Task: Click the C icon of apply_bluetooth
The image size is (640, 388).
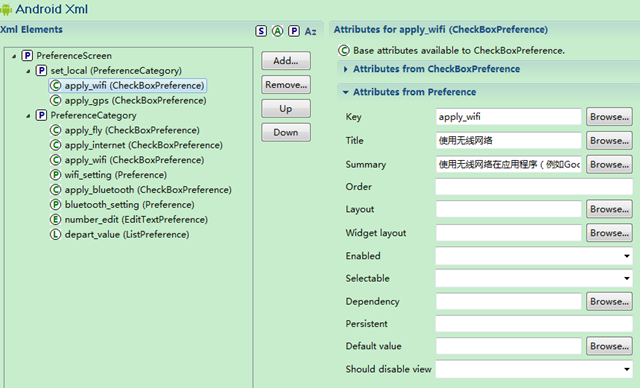Action: point(55,190)
